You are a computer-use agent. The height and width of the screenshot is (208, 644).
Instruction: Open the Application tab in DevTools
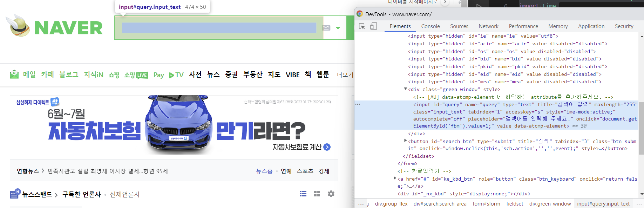click(591, 26)
